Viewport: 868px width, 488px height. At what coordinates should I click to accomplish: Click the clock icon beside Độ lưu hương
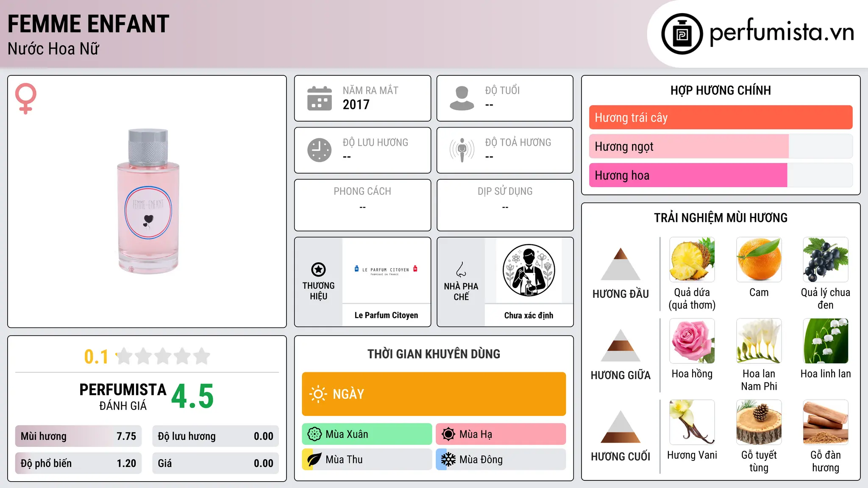320,150
